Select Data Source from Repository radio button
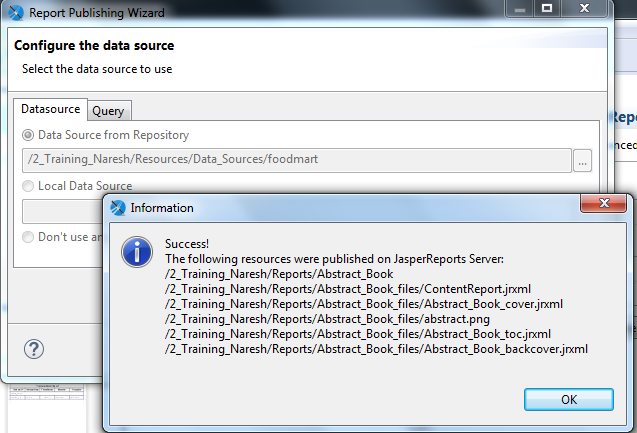 28,135
